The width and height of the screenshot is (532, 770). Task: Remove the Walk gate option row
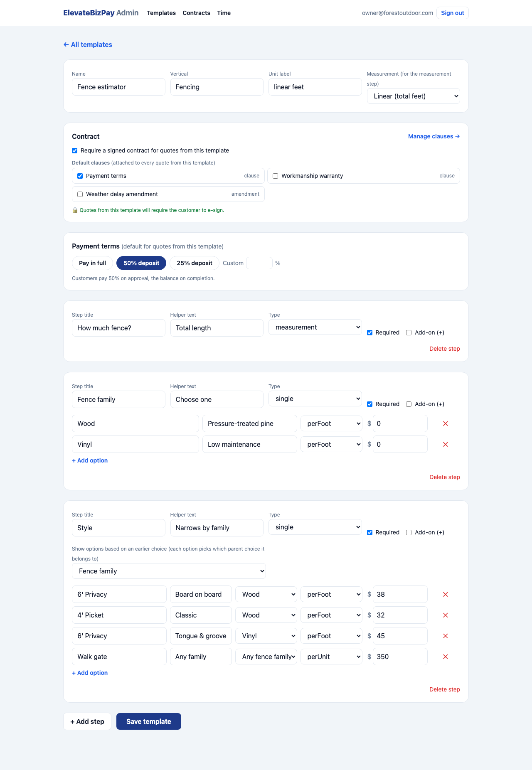[x=445, y=657]
